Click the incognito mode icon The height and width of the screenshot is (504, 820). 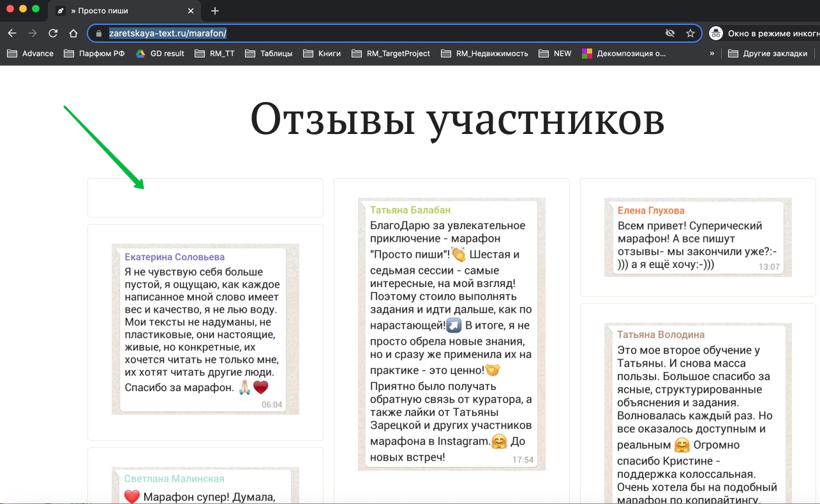click(x=716, y=33)
